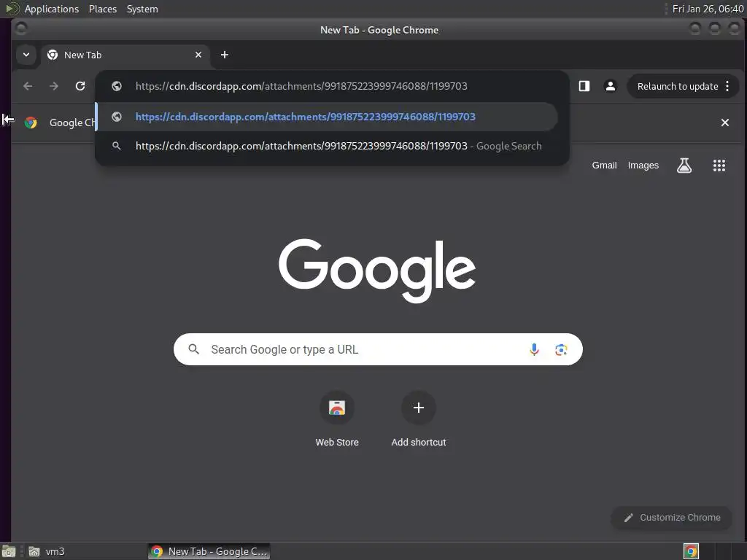Viewport: 747px width, 560px height.
Task: Open the Places menu
Action: pyautogui.click(x=103, y=9)
